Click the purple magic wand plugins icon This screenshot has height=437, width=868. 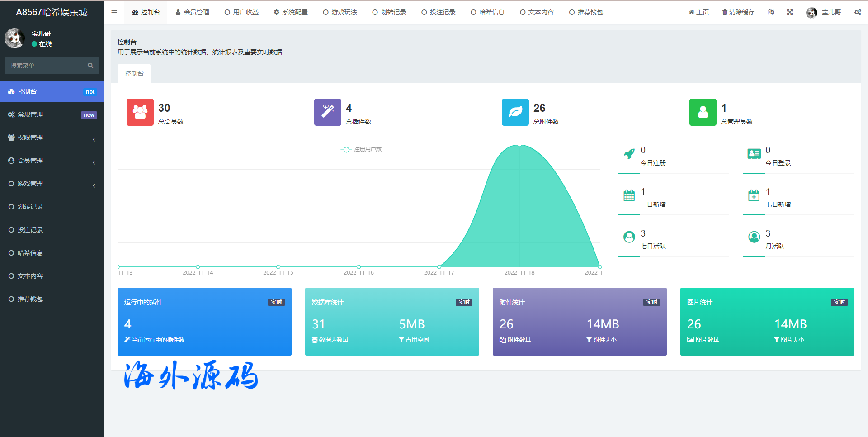coord(327,112)
